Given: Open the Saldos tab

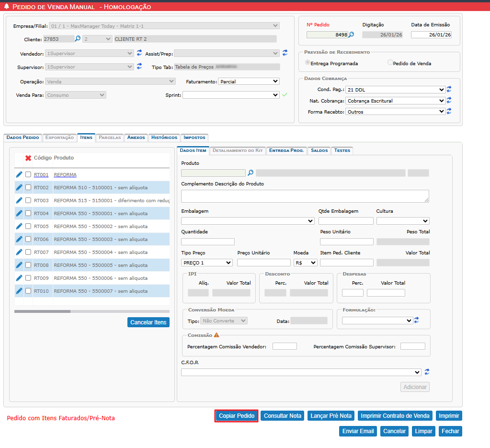Looking at the screenshot, I should 319,150.
